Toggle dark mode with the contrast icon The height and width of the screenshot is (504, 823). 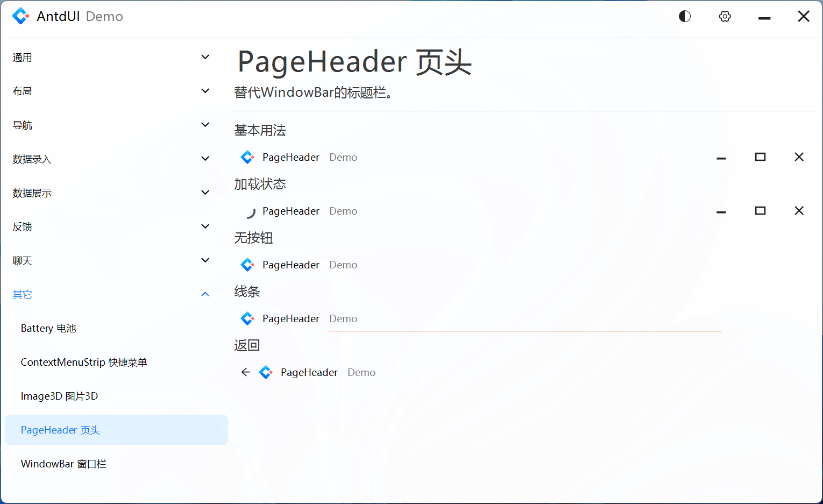click(x=684, y=16)
